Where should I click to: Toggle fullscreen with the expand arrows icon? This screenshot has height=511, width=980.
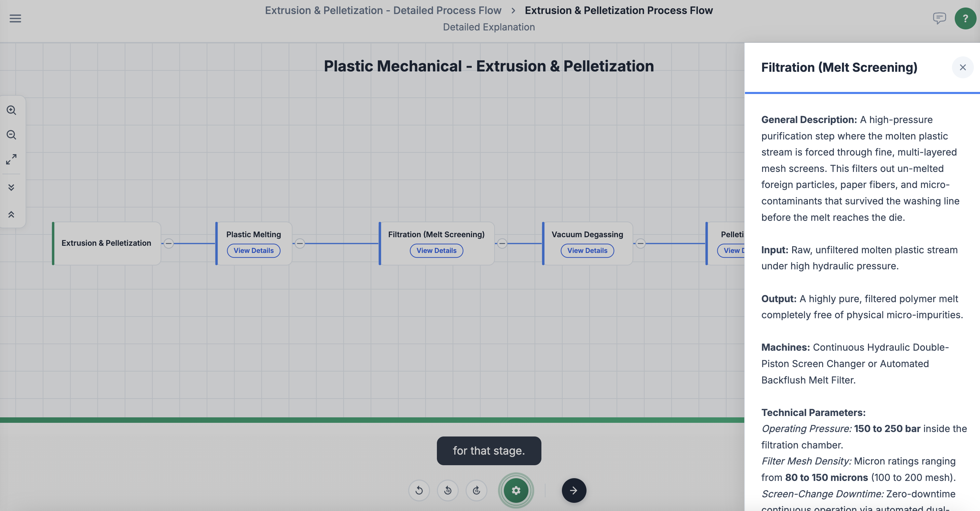(11, 159)
